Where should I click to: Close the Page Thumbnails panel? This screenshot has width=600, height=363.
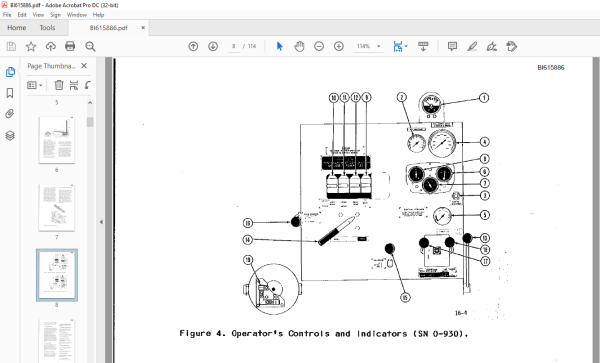[84, 66]
